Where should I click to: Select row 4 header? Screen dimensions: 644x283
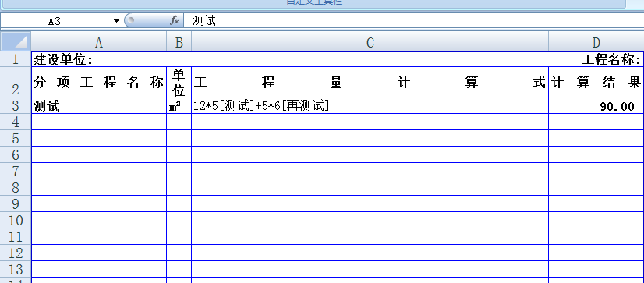point(16,122)
